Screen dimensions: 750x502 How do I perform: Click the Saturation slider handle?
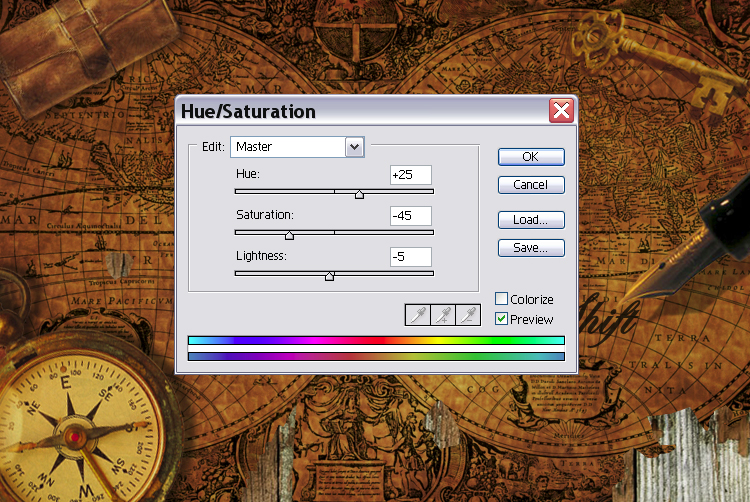[289, 235]
